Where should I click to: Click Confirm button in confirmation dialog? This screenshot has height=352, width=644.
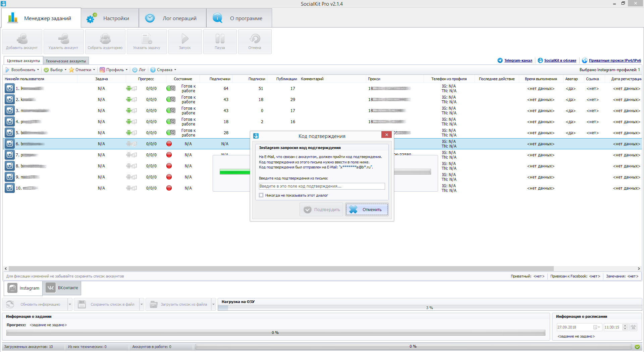321,210
